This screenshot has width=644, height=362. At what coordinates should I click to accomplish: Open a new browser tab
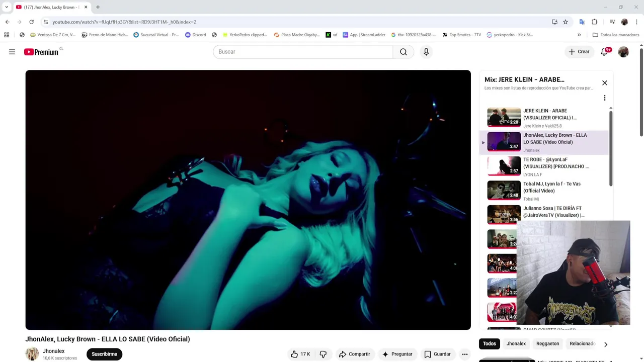point(98,7)
